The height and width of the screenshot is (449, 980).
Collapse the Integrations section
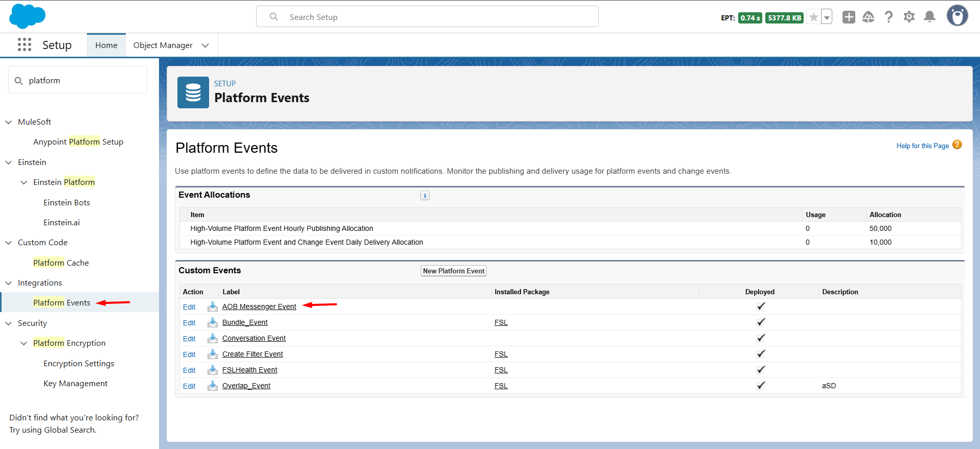point(9,283)
